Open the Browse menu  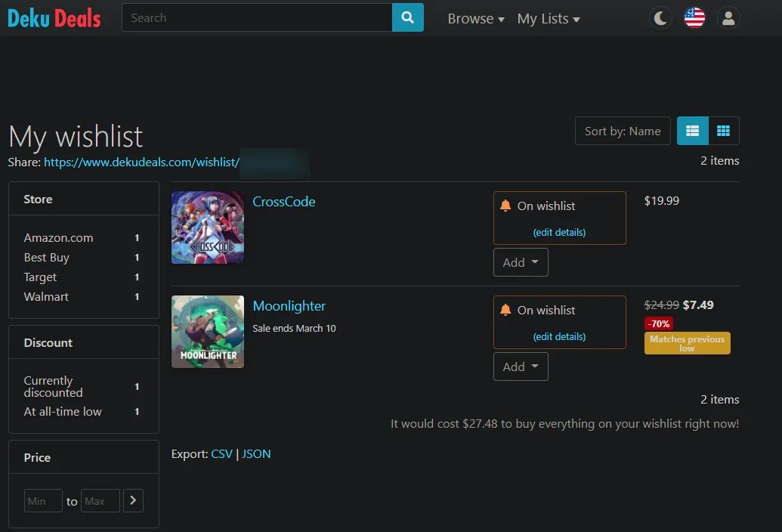point(475,18)
